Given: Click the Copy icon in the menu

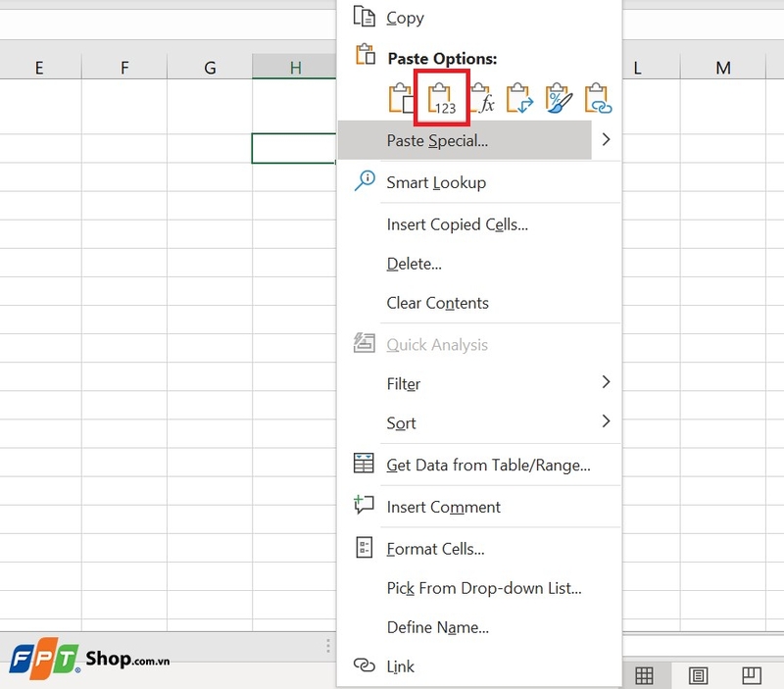Looking at the screenshot, I should (363, 17).
